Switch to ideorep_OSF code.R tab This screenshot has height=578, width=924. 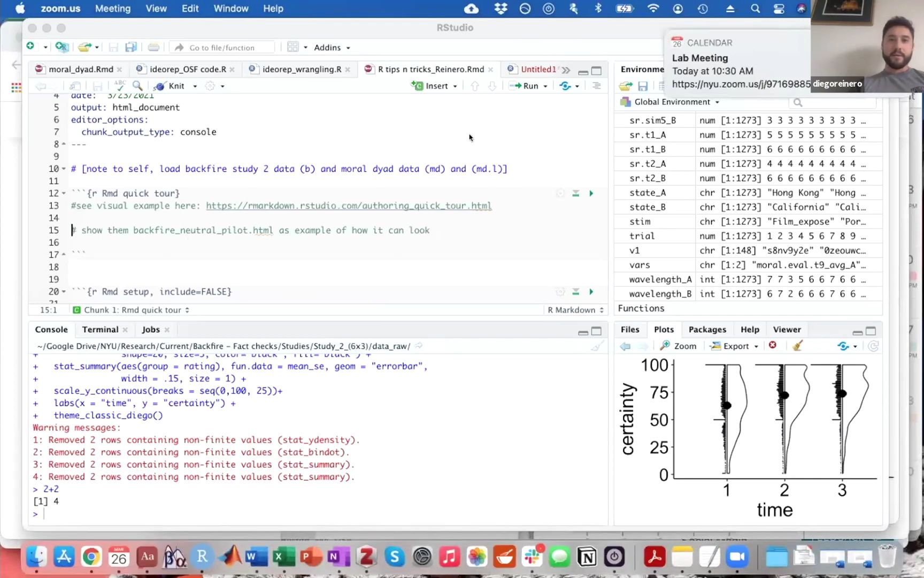tap(188, 69)
